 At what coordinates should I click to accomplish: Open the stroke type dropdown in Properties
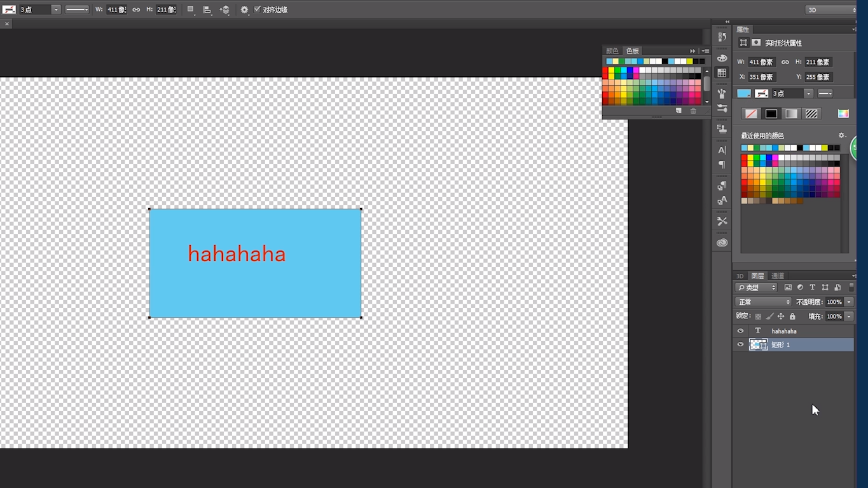825,93
